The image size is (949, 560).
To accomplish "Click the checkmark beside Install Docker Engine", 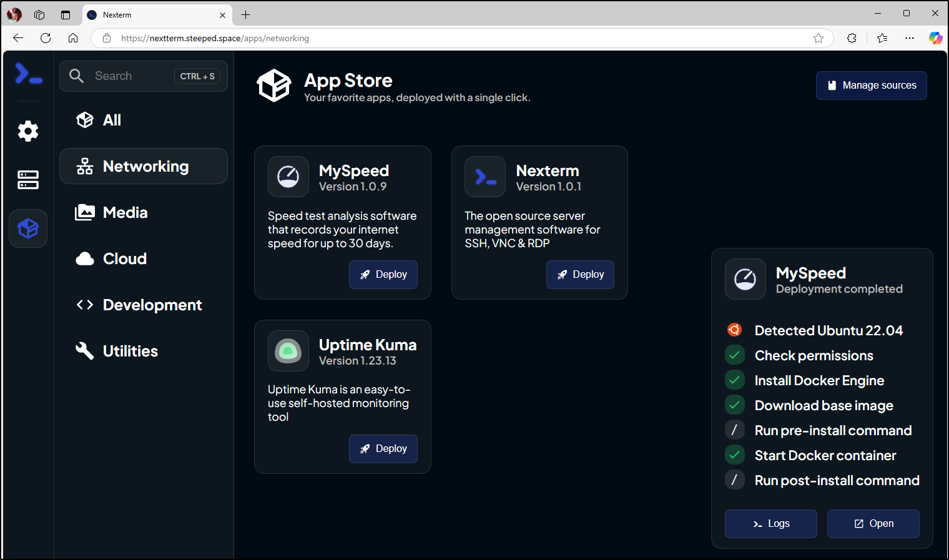I will [x=734, y=380].
